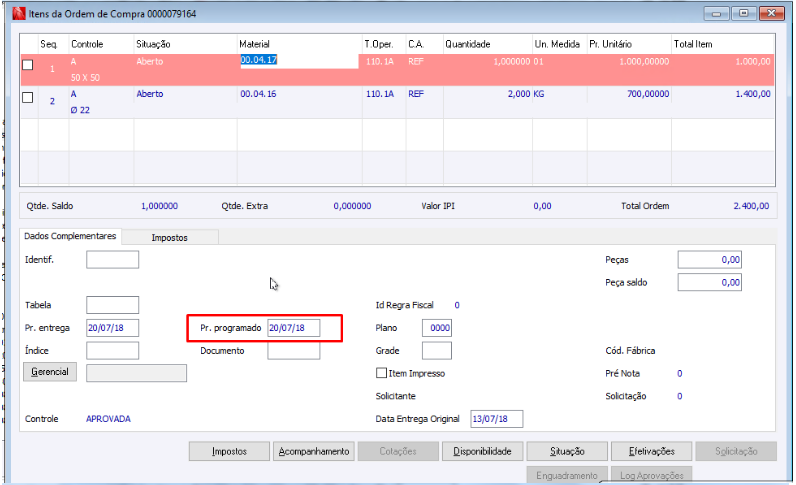Click the red application icon in title bar
Viewport: 796px width, 485px height.
pyautogui.click(x=18, y=14)
